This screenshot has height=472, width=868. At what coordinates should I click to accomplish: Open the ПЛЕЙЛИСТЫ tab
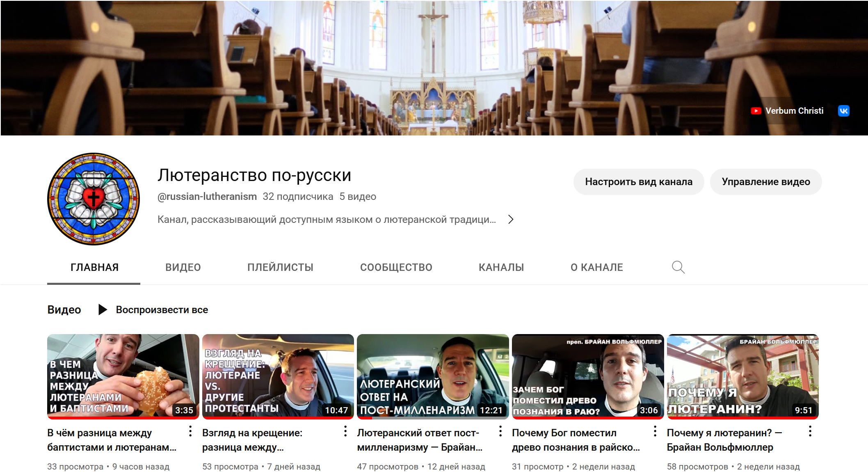[280, 267]
